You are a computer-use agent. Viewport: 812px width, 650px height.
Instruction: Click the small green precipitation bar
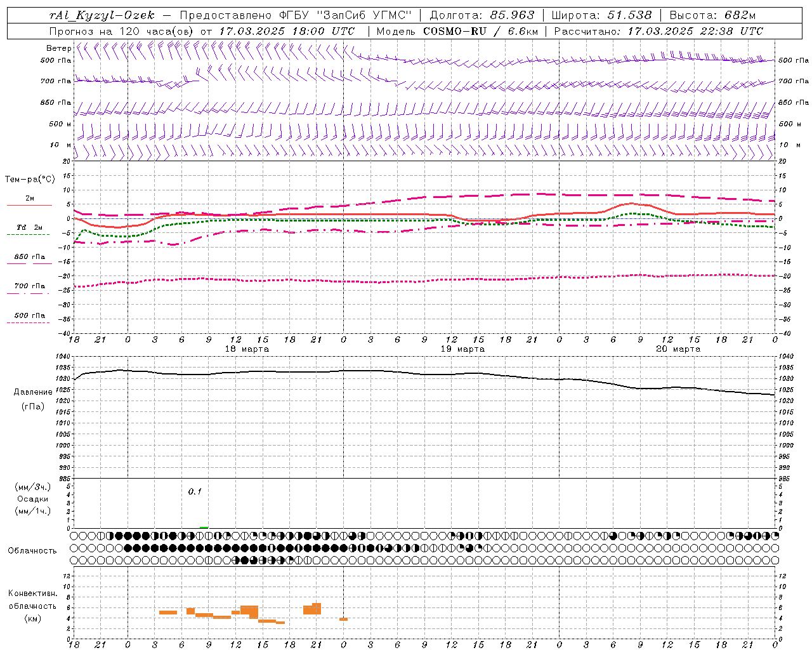click(204, 527)
